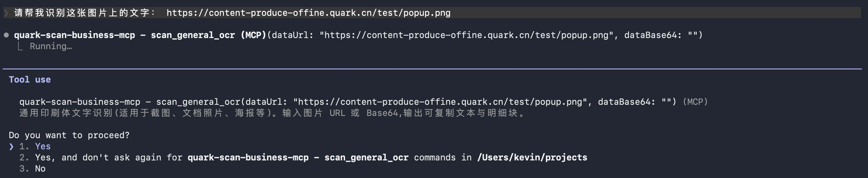Click the Tool use heading
The image size is (868, 178).
click(x=30, y=79)
